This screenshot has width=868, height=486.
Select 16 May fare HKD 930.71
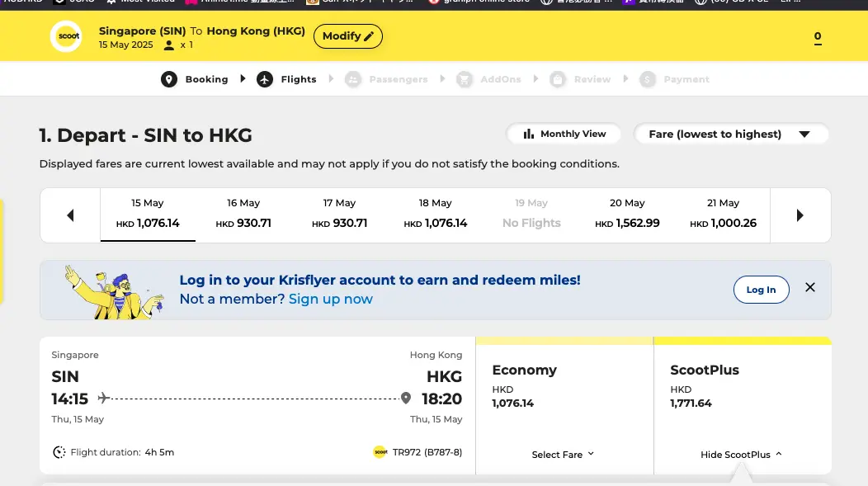[x=243, y=215]
